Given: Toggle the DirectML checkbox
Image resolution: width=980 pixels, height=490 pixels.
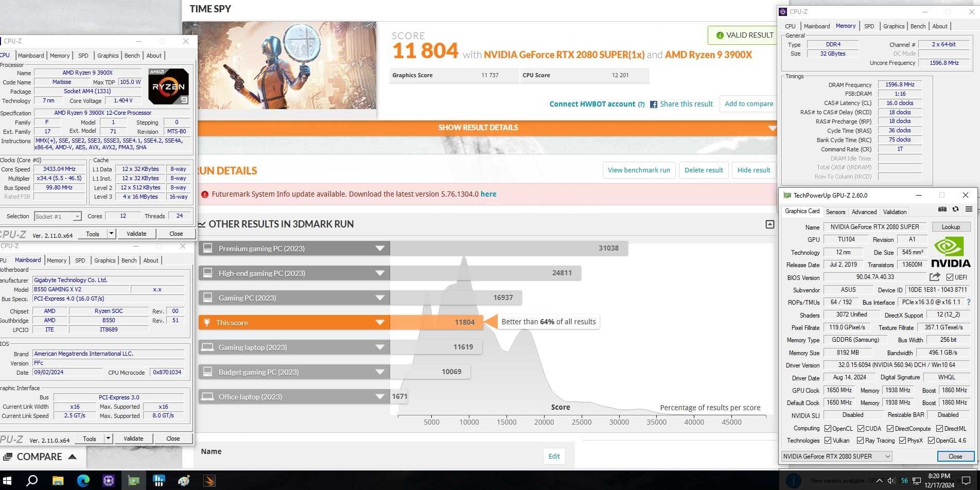Looking at the screenshot, I should 939,429.
